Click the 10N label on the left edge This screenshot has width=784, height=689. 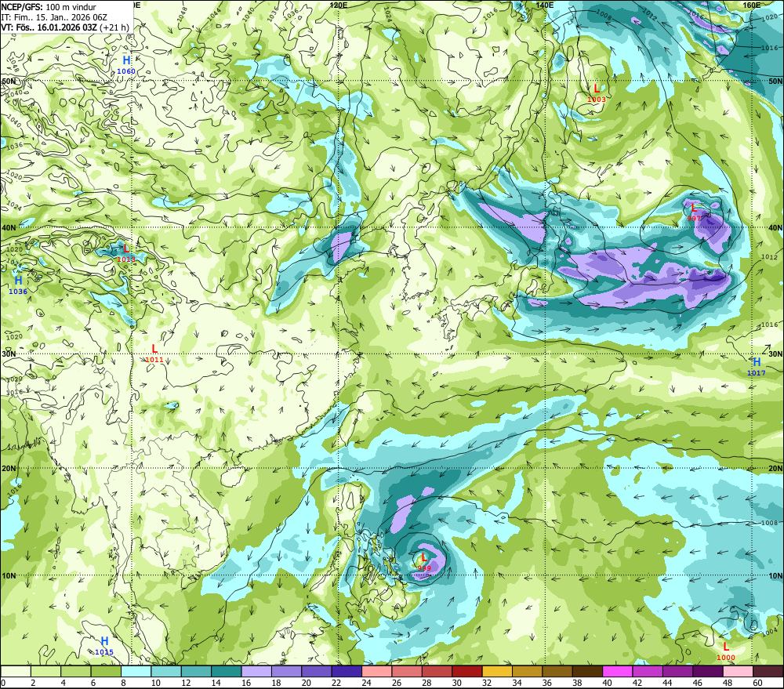8,576
